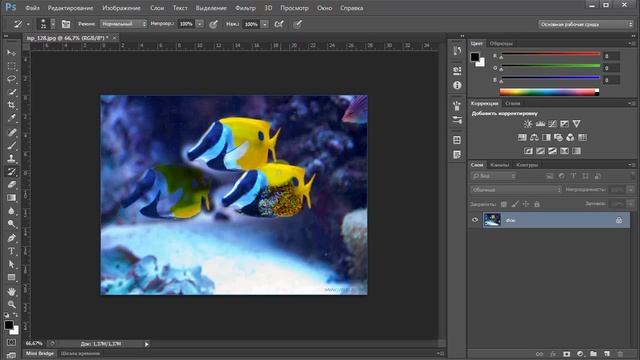Select the Clone Stamp tool
This screenshot has height=360, width=640.
[x=11, y=158]
